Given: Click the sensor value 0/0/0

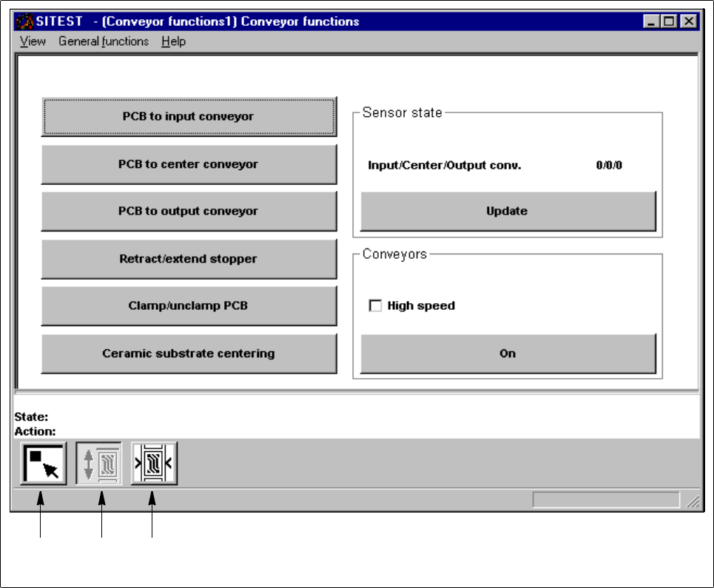Looking at the screenshot, I should pos(609,165).
